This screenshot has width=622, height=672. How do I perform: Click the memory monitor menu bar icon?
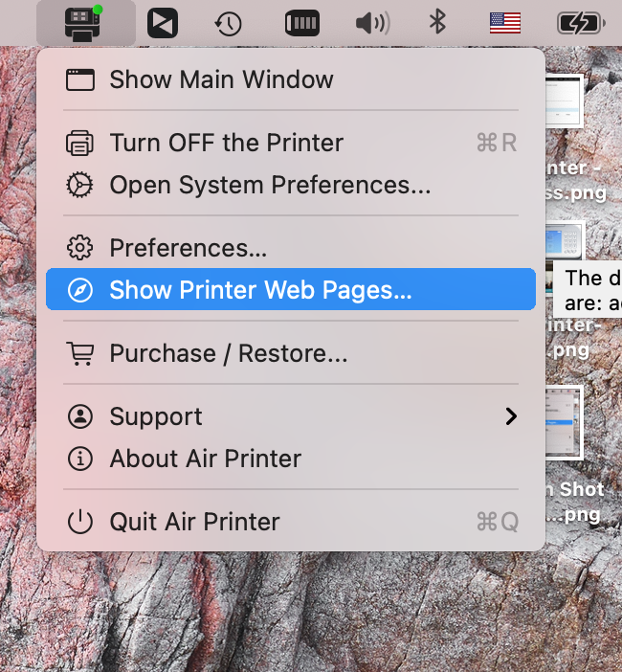(x=302, y=23)
